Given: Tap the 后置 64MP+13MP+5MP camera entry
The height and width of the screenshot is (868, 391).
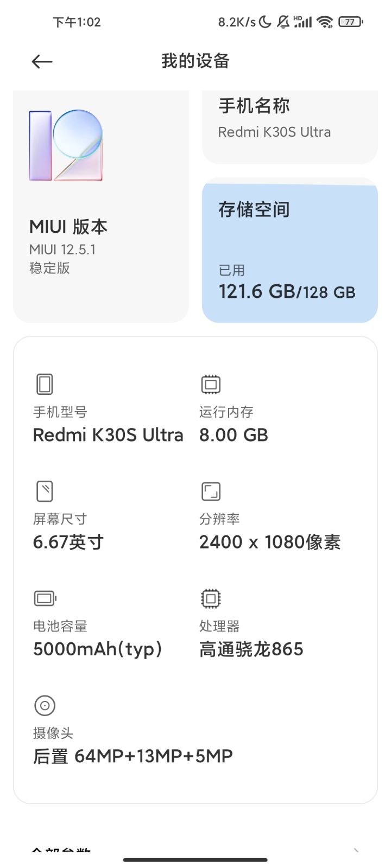Looking at the screenshot, I should pos(133,756).
